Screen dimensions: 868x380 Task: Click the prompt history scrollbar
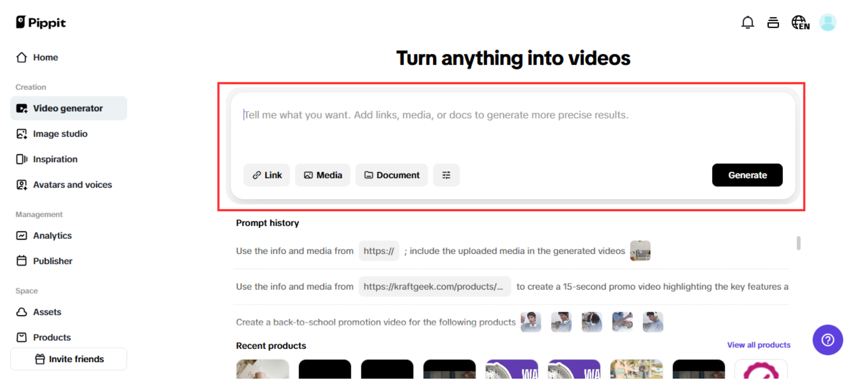(798, 243)
